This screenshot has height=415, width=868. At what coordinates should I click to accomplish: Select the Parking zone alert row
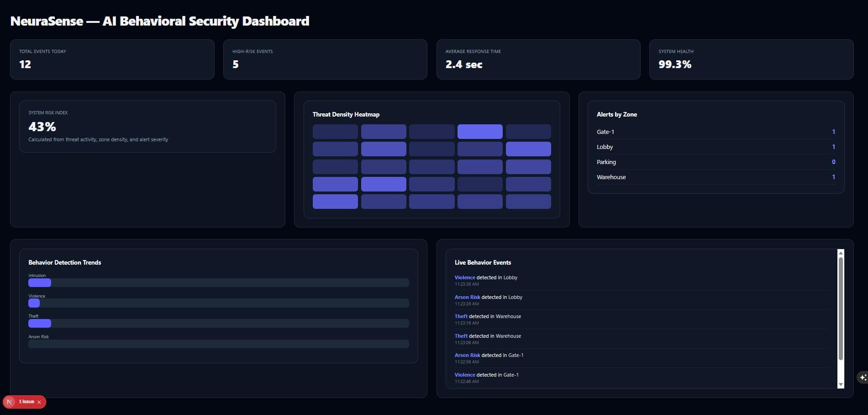pos(716,162)
